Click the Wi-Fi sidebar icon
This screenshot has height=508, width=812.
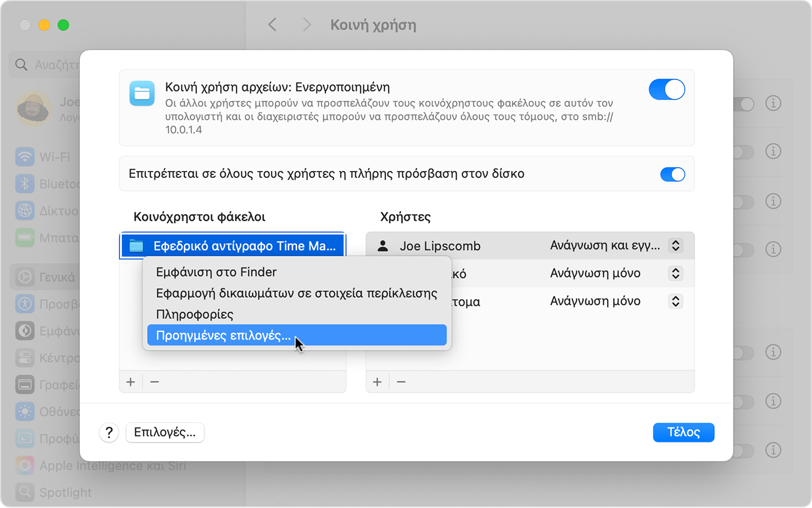(x=25, y=157)
